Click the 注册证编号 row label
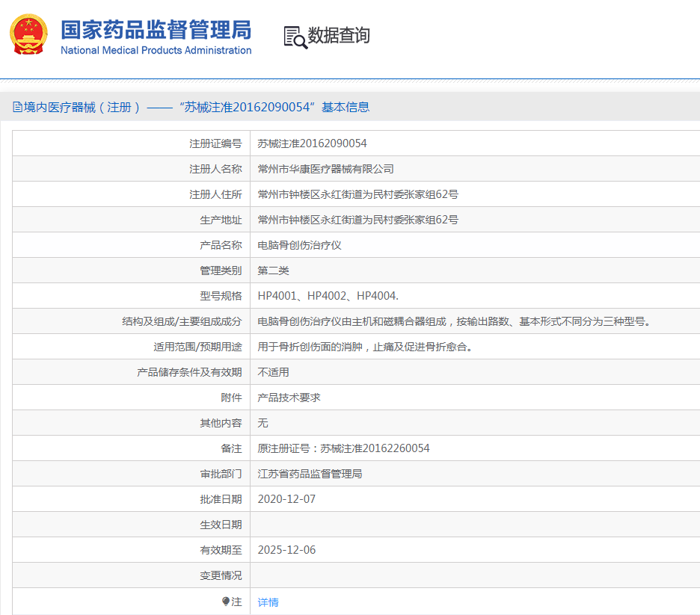The image size is (700, 615). (x=215, y=143)
